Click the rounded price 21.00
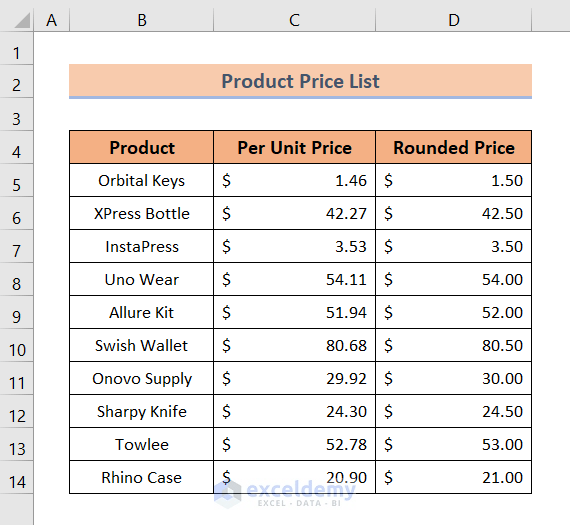 coord(453,477)
